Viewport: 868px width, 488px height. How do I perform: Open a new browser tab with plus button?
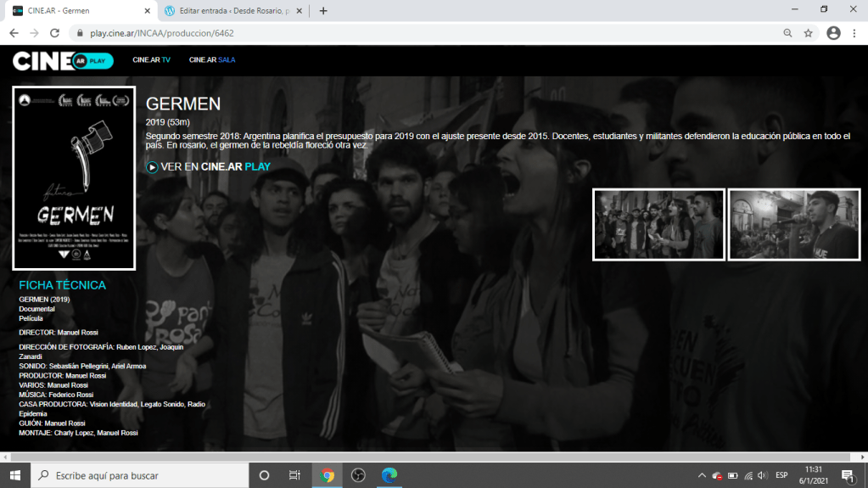tap(323, 11)
